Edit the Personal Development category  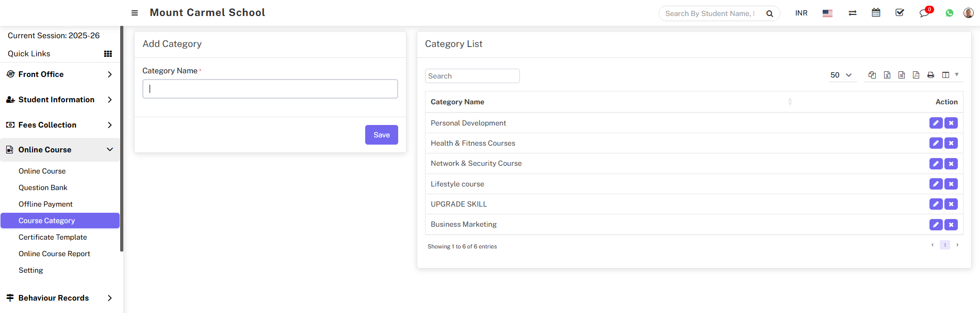tap(936, 123)
